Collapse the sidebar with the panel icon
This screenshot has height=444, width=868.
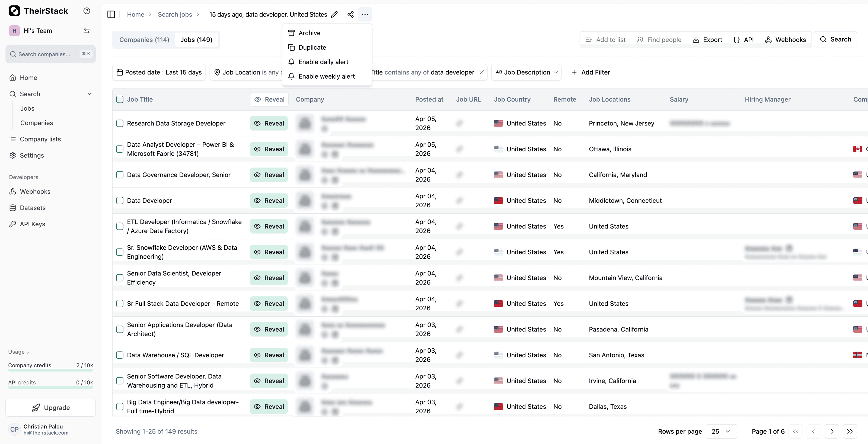click(x=111, y=14)
